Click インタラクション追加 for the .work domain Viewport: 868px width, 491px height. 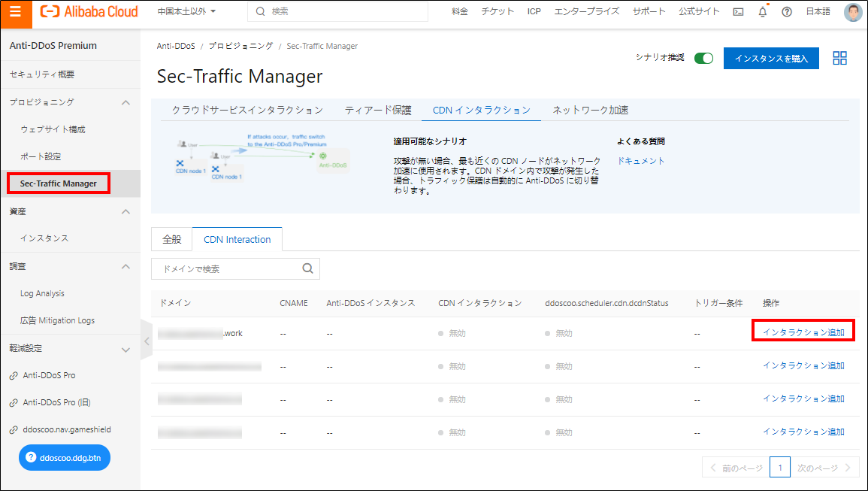pyautogui.click(x=803, y=332)
